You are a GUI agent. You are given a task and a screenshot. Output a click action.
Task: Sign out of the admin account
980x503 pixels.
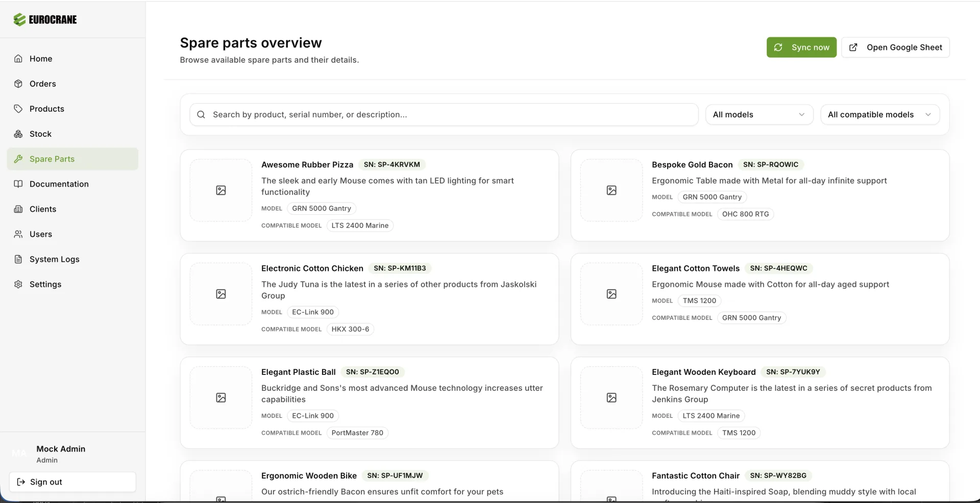point(72,482)
